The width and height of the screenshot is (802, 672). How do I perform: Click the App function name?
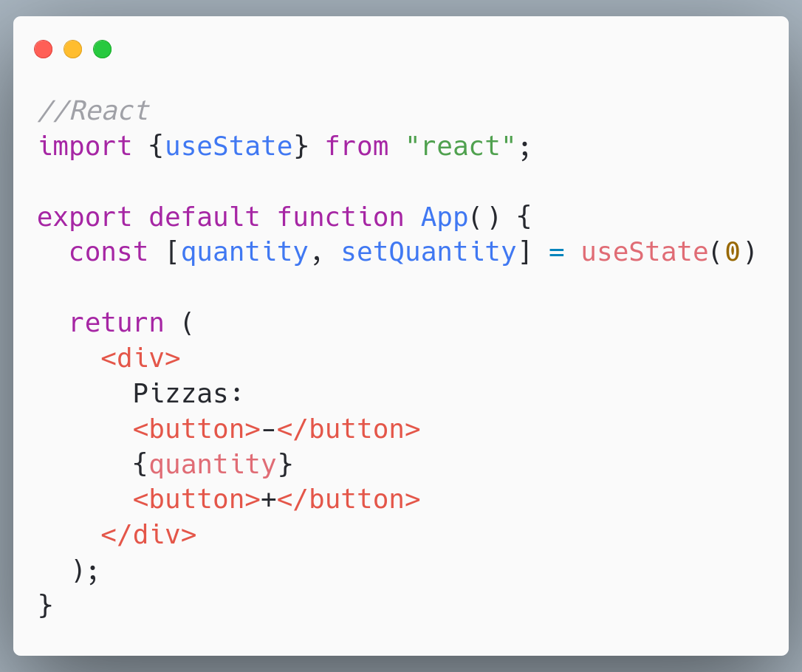tap(445, 217)
